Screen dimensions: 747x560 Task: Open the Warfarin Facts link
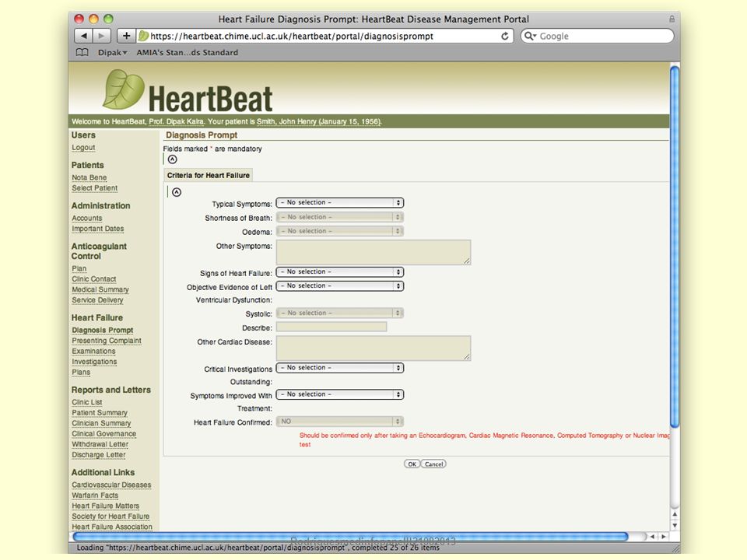coord(95,495)
